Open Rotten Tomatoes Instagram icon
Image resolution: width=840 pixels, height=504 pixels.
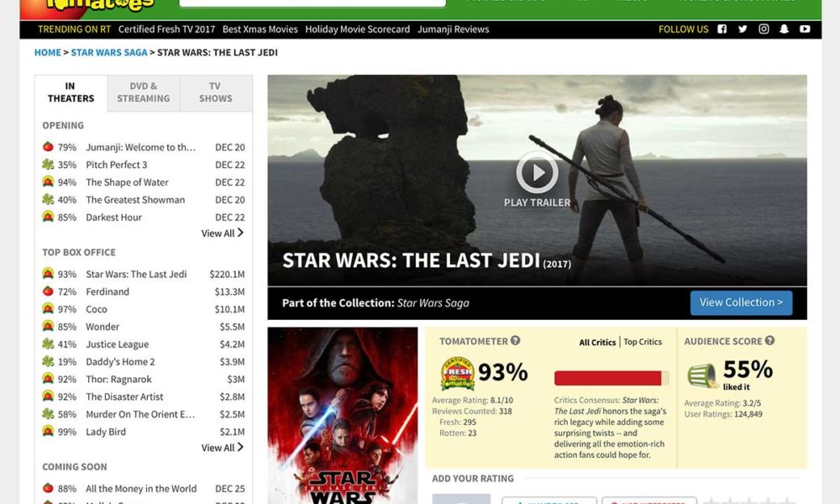point(764,29)
